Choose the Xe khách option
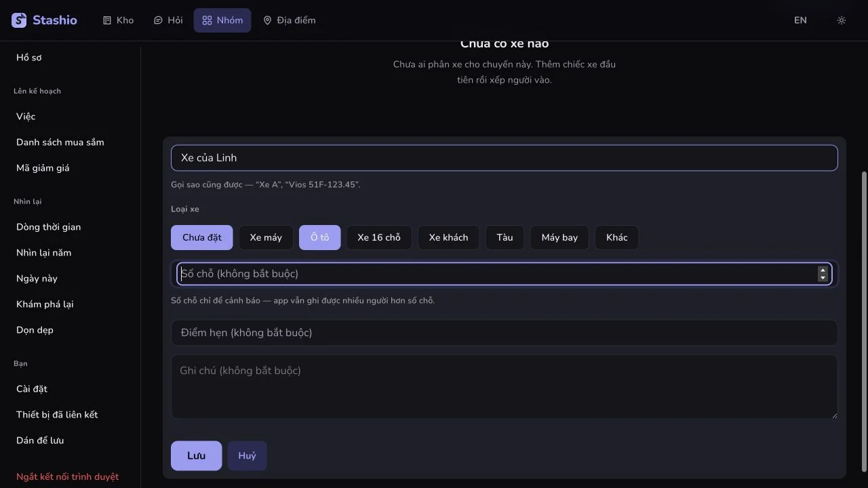The height and width of the screenshot is (488, 868). coord(449,238)
